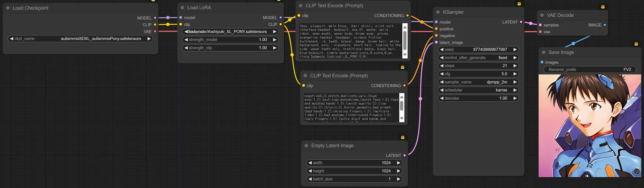This screenshot has height=188, width=644.
Task: Decrease denoise with its left arrow
Action: 441,98
